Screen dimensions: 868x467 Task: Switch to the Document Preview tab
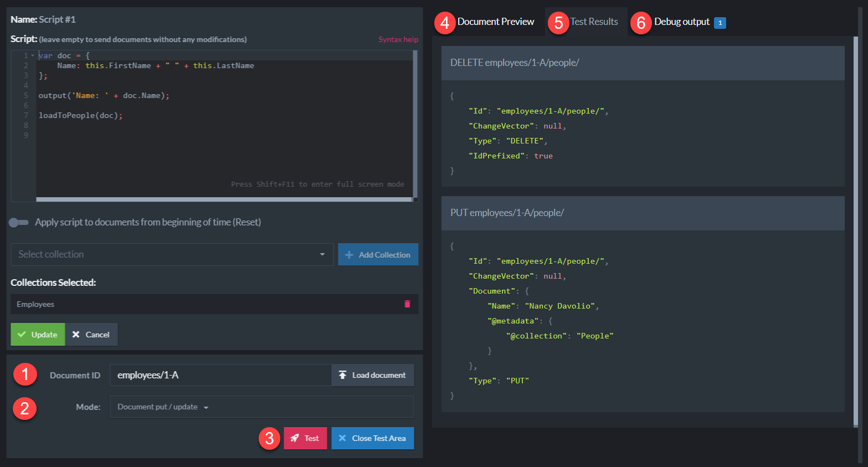[496, 22]
